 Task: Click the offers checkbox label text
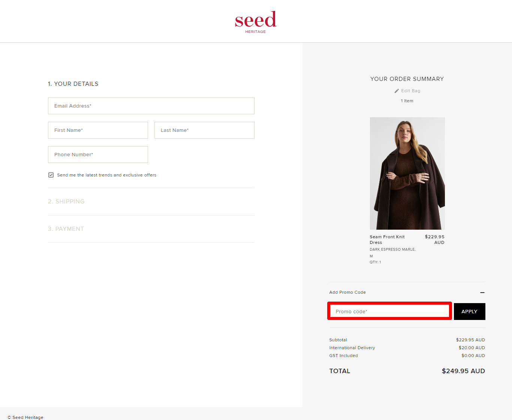pyautogui.click(x=106, y=175)
